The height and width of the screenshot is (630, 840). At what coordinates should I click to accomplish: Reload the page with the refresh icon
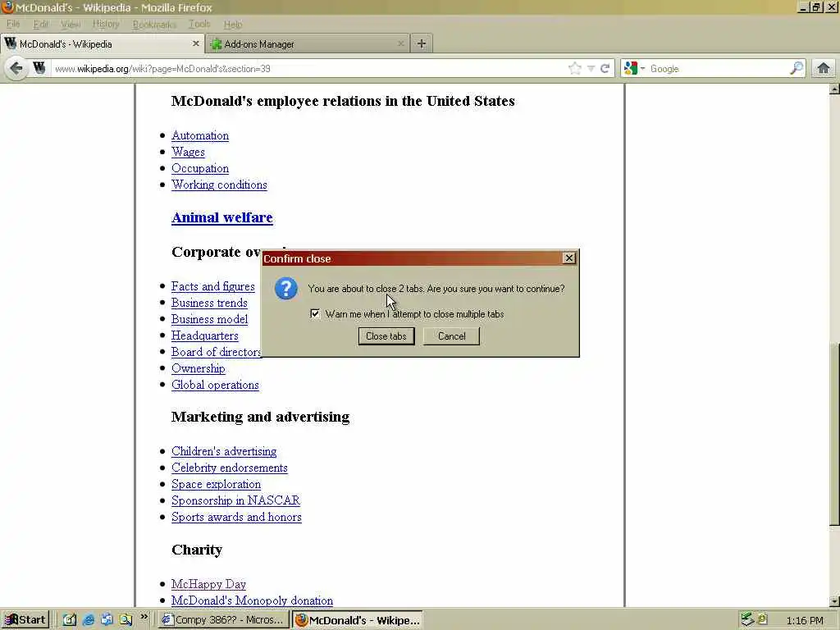pyautogui.click(x=605, y=69)
